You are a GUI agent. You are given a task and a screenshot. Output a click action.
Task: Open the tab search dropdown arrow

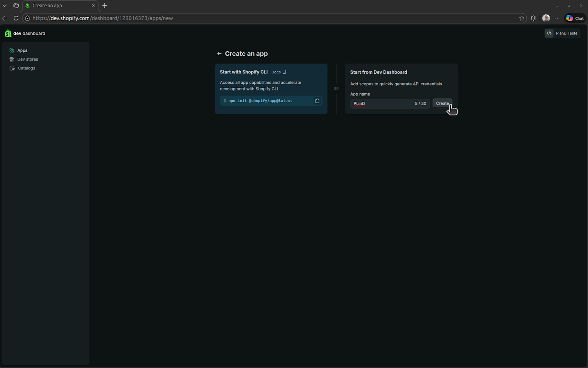[x=5, y=6]
